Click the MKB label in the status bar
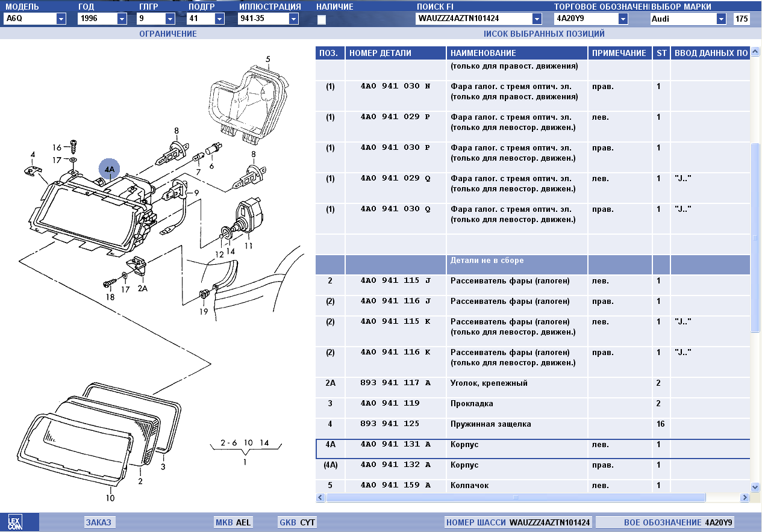Screen dimensions: 762x532 tap(224, 522)
